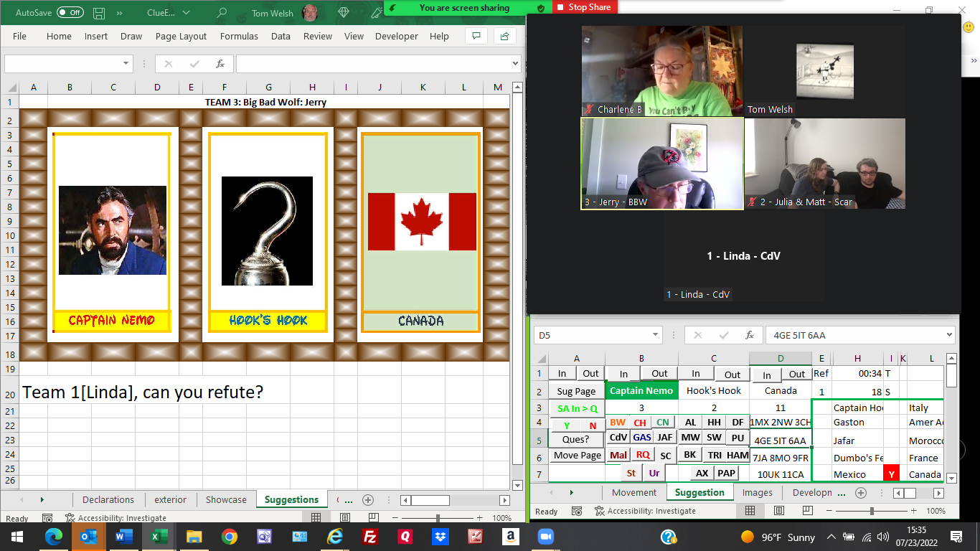Viewport: 980px width, 551px height.
Task: Toggle the AutoSave switch
Action: coord(70,13)
